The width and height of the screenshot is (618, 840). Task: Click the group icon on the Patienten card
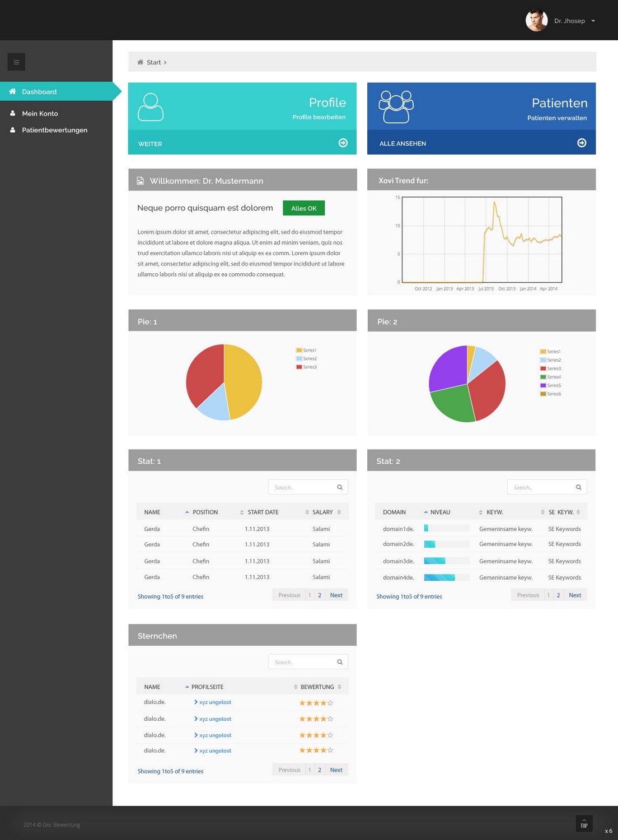click(396, 106)
